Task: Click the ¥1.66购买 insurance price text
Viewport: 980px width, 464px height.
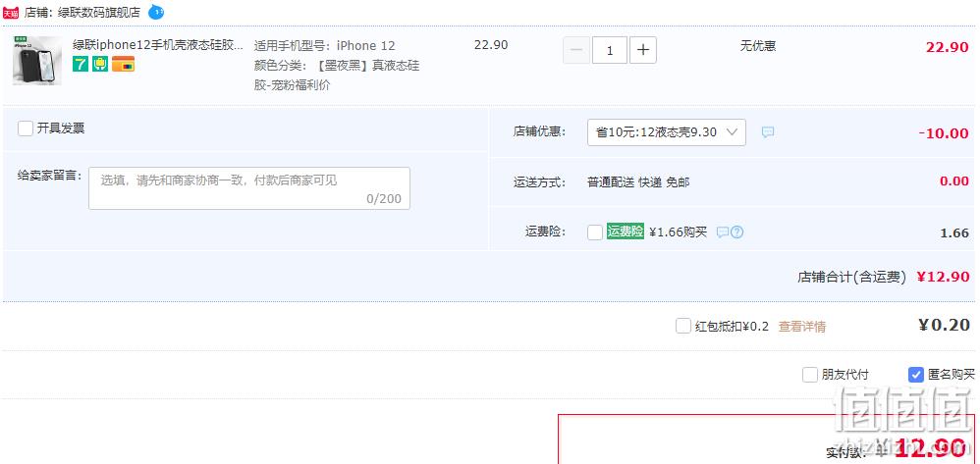Action: (679, 232)
